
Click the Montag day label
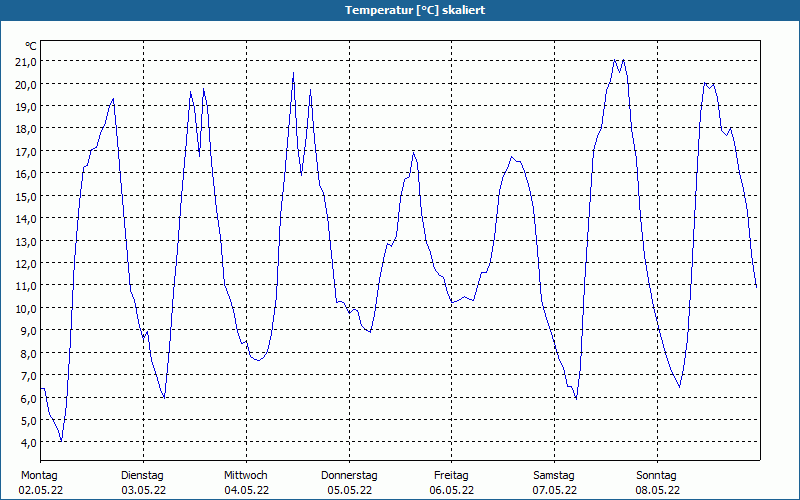(x=39, y=476)
